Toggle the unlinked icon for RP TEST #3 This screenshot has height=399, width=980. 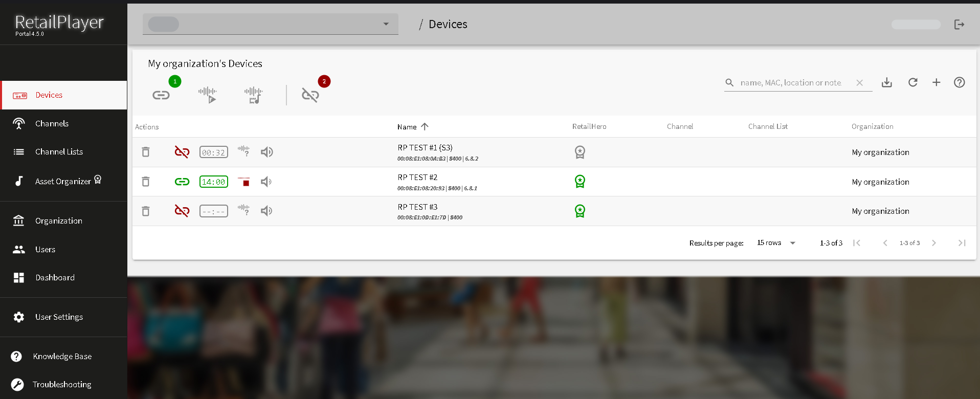(182, 211)
